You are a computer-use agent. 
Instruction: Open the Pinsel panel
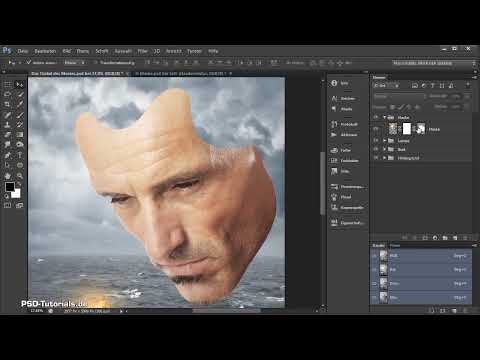[341, 197]
